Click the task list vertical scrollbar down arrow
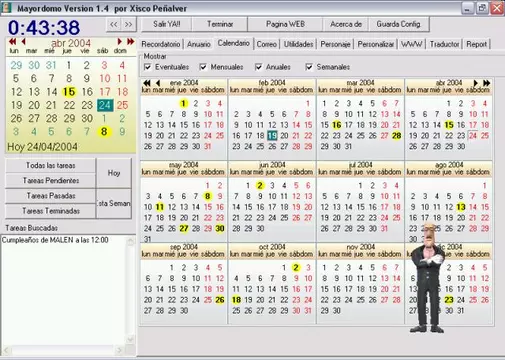 [130, 340]
